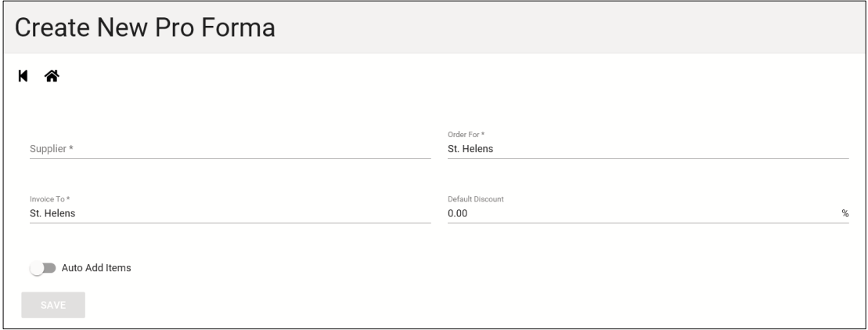Select the Supplier placeholder text
The width and height of the screenshot is (868, 330).
[52, 149]
